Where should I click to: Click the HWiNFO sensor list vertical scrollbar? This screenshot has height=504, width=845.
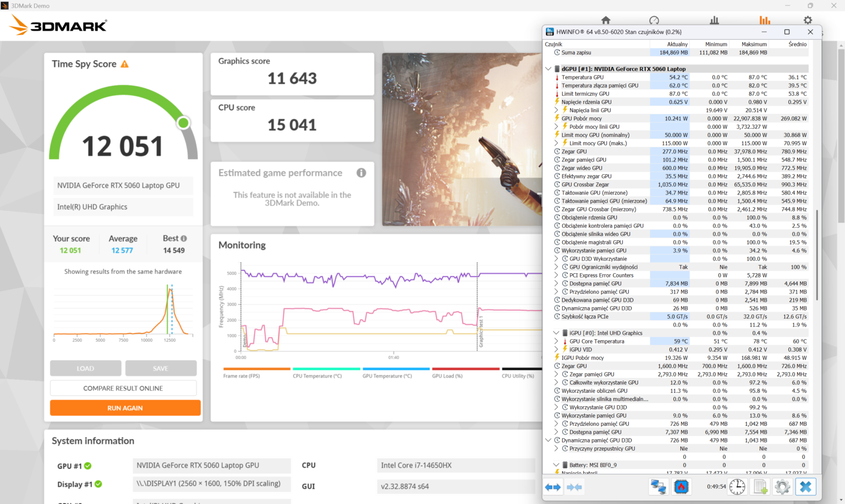click(817, 256)
